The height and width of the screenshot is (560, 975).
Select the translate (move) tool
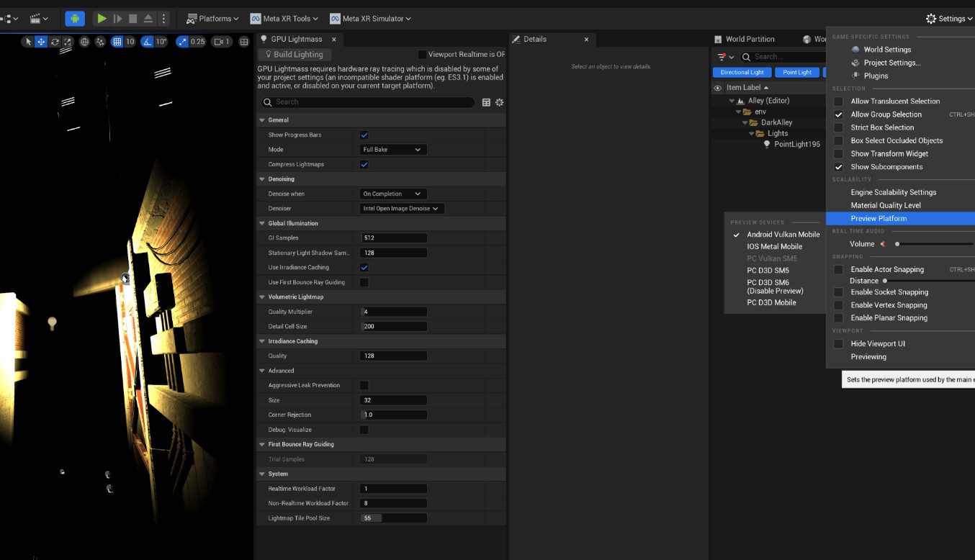(x=41, y=42)
